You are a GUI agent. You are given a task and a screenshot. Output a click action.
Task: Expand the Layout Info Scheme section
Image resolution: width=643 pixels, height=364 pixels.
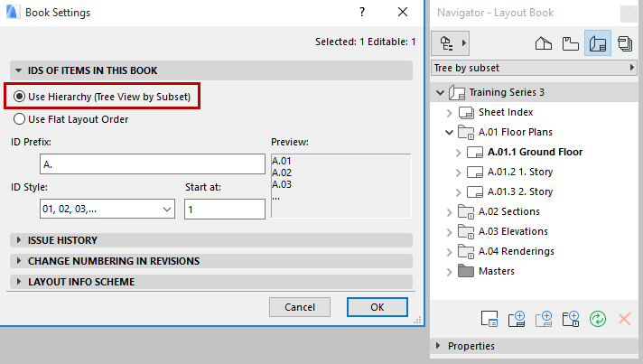click(80, 282)
